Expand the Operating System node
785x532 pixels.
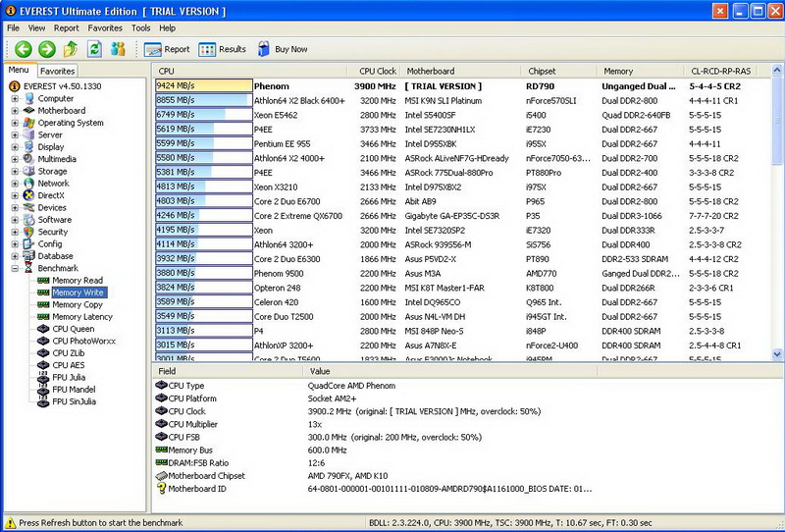click(15, 123)
